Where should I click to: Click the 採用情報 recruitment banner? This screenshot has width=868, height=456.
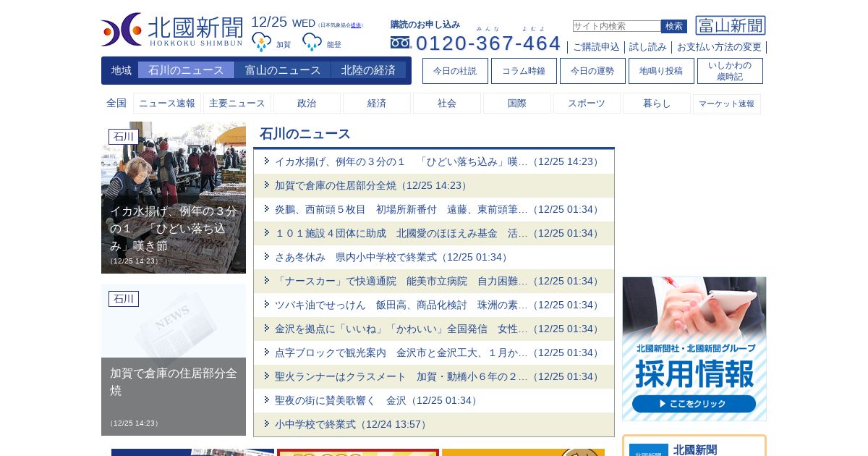pos(694,349)
